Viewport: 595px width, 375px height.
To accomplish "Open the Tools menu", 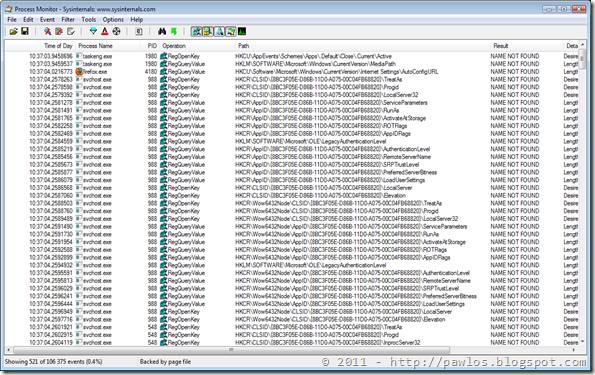I will (88, 19).
